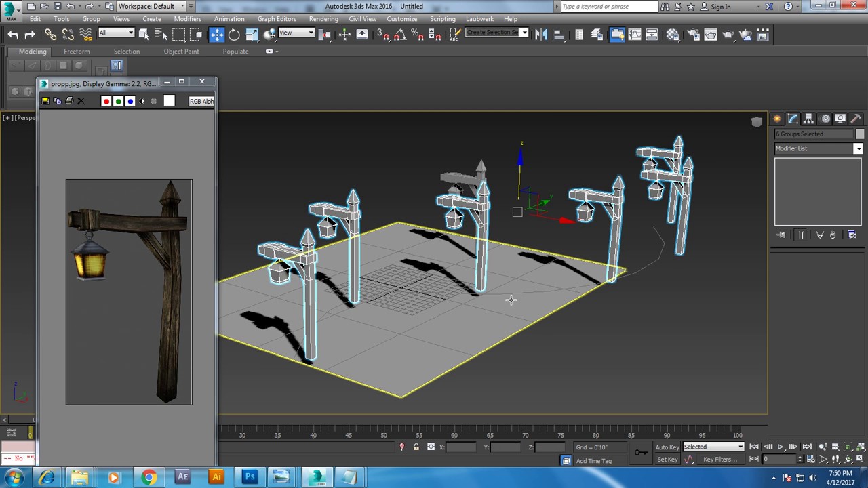Open the Layer Explorer icon

[x=596, y=35]
